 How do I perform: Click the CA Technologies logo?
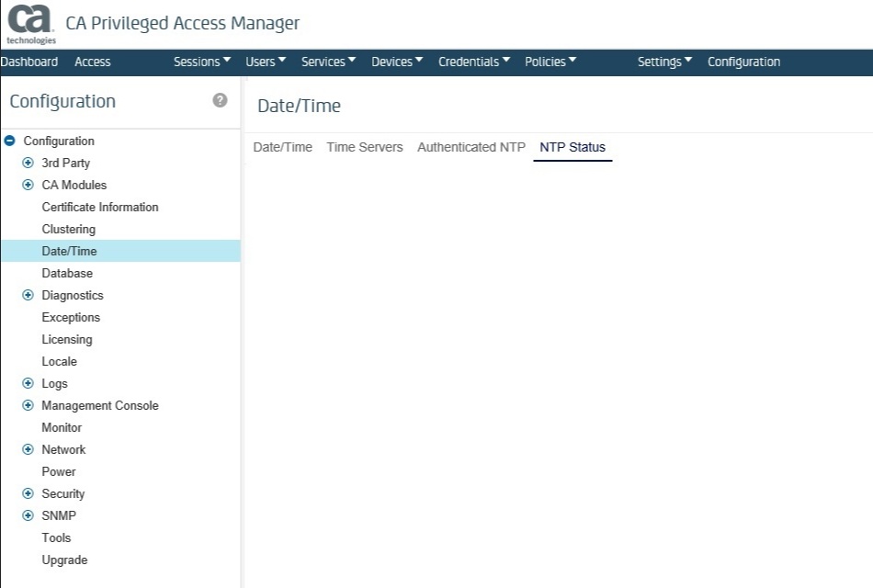pos(30,24)
